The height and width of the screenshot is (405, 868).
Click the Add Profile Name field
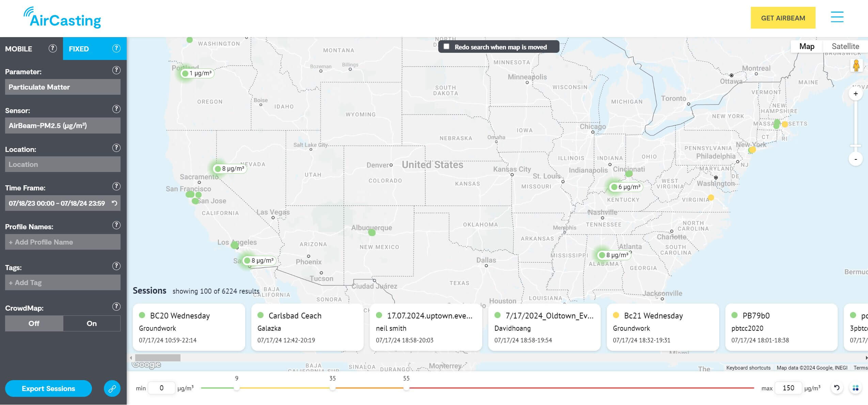click(x=63, y=242)
